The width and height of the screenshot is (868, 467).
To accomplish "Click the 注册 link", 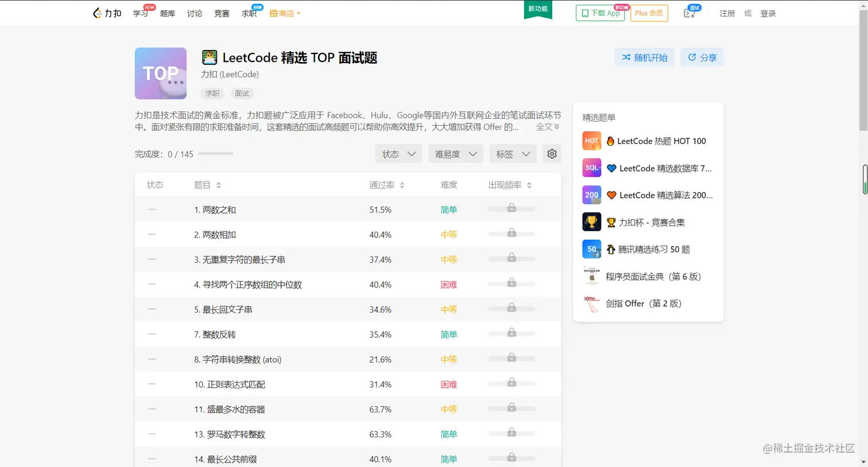I will click(727, 13).
